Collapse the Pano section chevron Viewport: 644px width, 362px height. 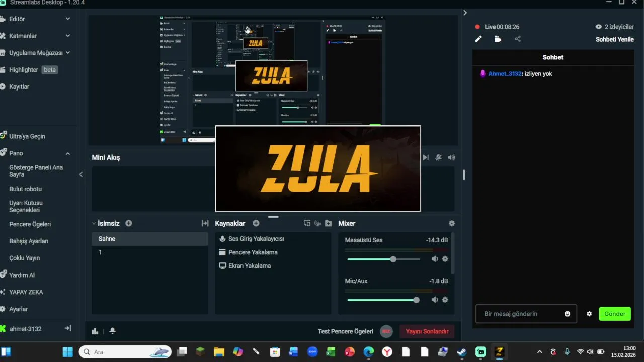click(x=68, y=153)
